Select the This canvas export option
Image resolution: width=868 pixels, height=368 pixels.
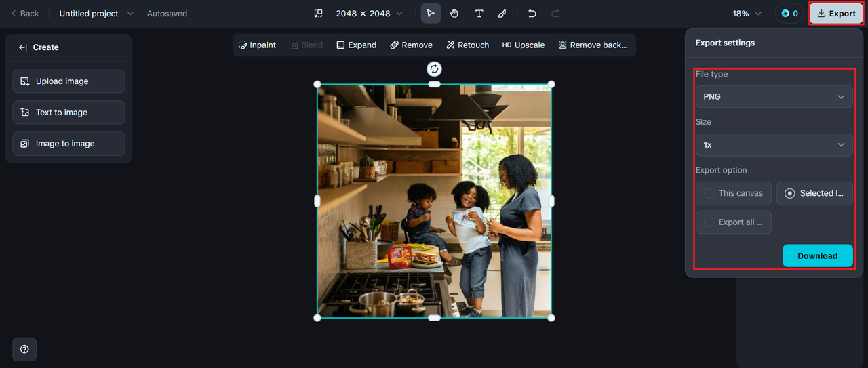click(x=734, y=193)
